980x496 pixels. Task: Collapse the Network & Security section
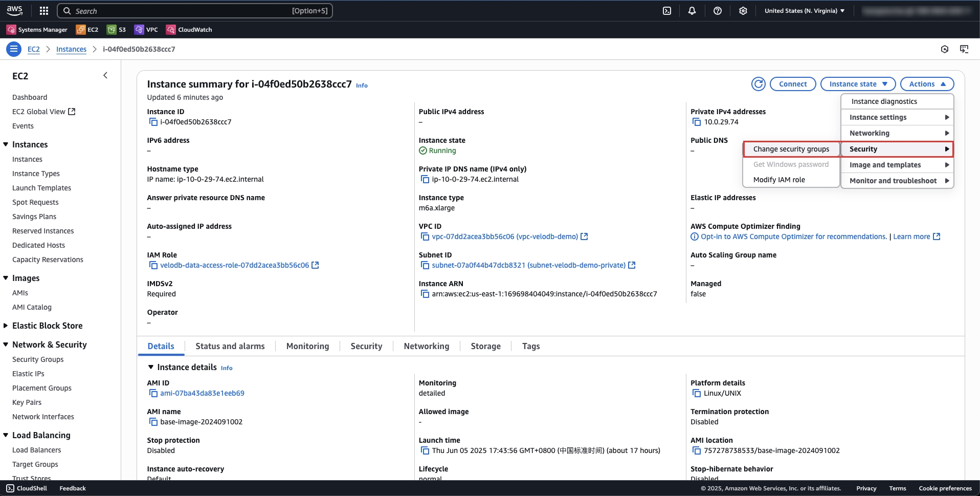[x=6, y=344]
